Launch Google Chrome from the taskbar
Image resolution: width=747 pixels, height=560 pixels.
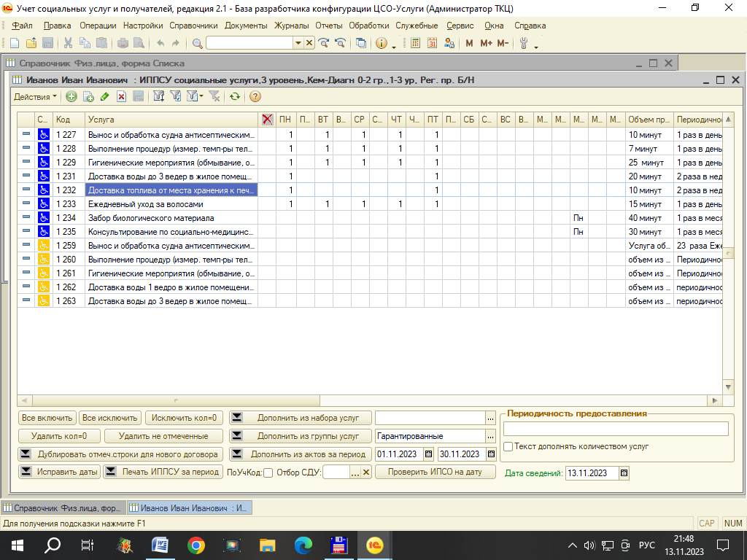coord(196,544)
